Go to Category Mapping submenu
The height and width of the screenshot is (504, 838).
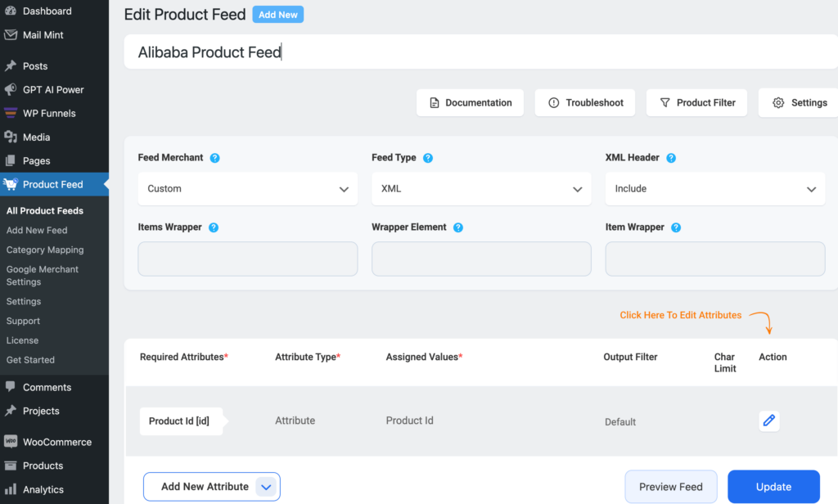pyautogui.click(x=45, y=250)
